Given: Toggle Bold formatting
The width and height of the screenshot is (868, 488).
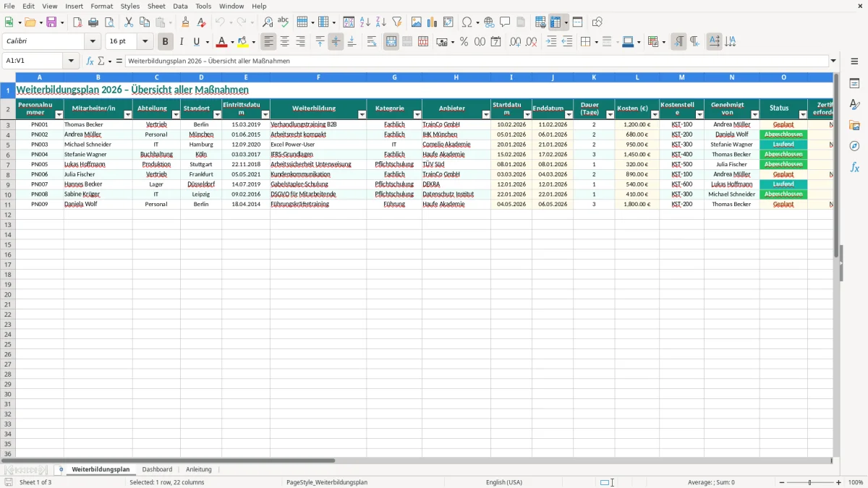Looking at the screenshot, I should click(x=165, y=42).
